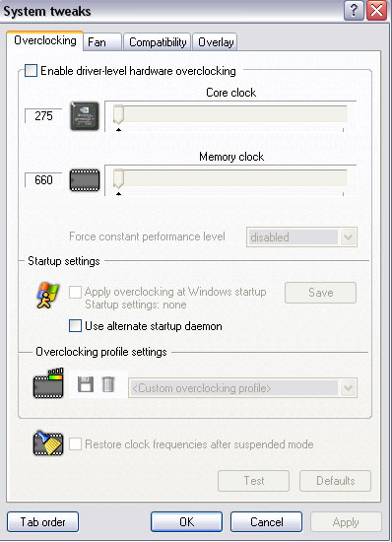Click the memory chip icon beside Memory clock
392x542 pixels.
[85, 180]
